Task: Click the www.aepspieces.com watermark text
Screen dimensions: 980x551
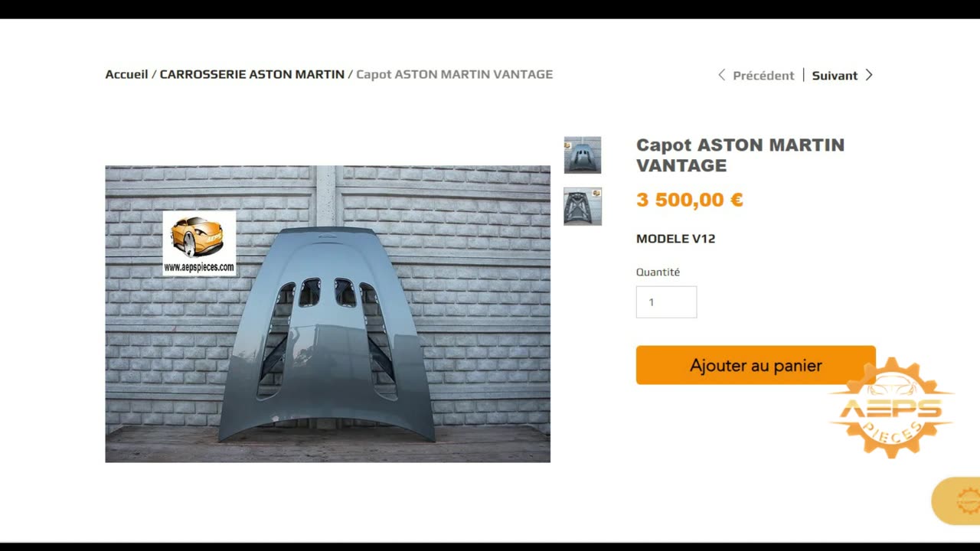Action: pyautogui.click(x=199, y=267)
